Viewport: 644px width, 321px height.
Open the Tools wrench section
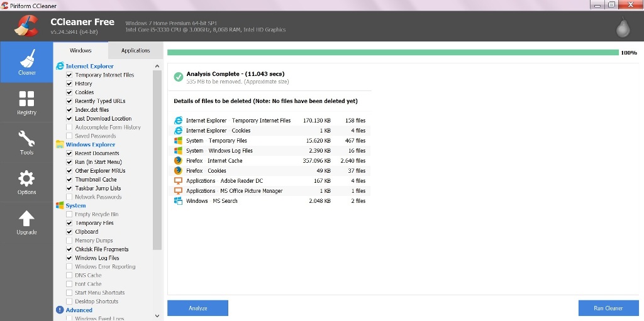click(26, 143)
